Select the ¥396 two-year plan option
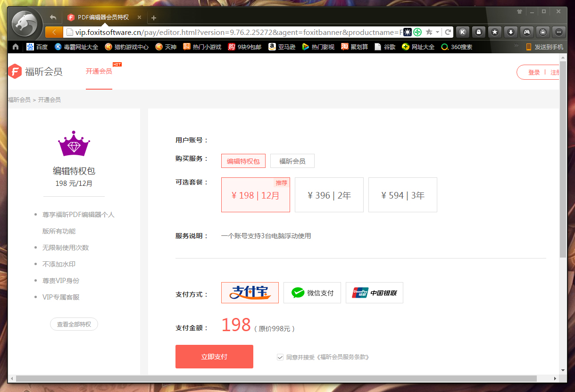 click(329, 194)
